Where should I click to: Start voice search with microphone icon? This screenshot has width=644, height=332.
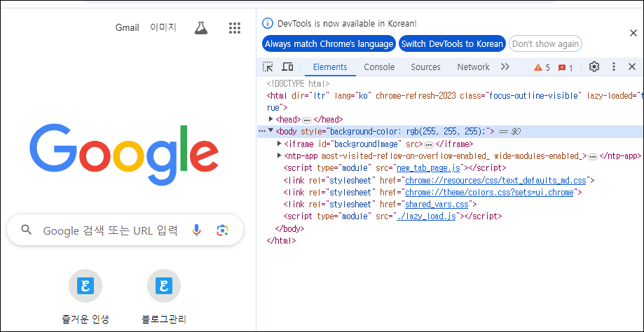coord(197,230)
